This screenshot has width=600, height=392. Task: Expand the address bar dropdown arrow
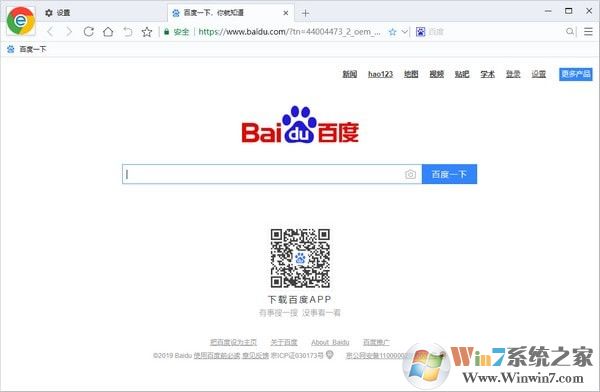click(404, 32)
